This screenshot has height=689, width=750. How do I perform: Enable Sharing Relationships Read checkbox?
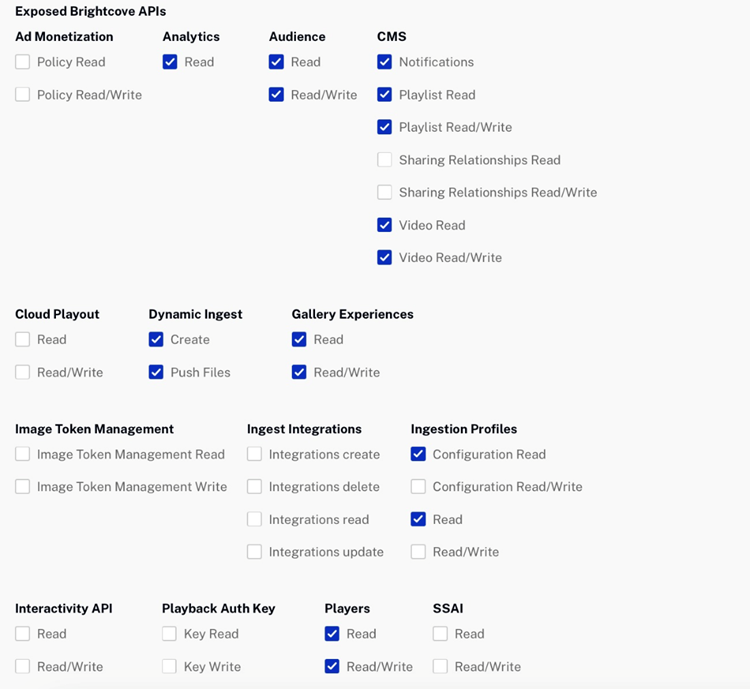[385, 160]
